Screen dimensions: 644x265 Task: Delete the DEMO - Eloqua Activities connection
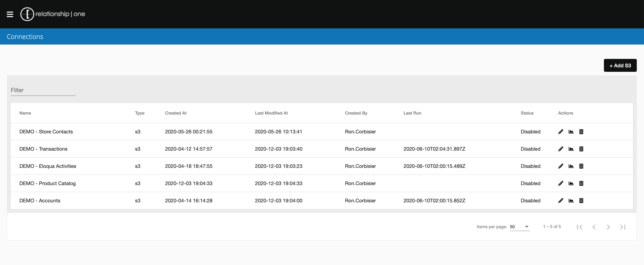coord(581,166)
